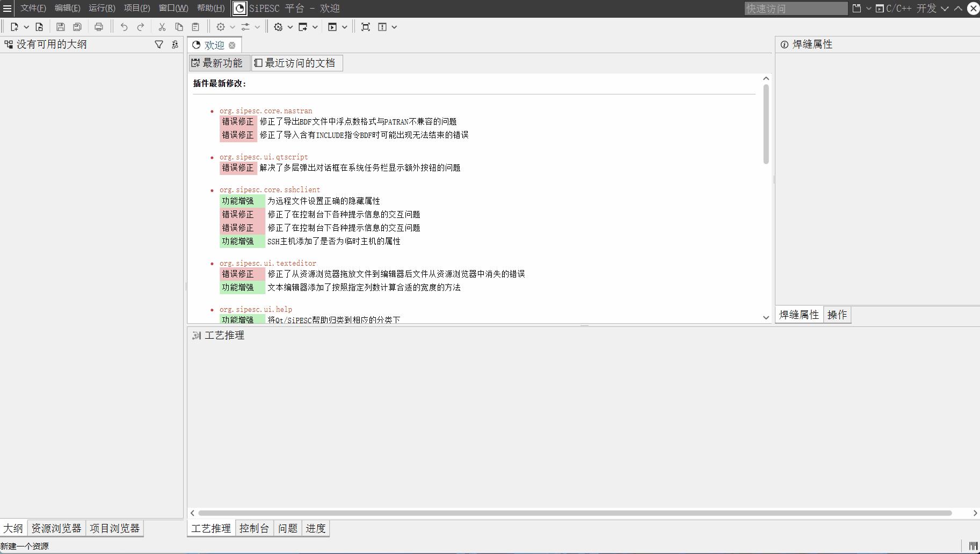
Task: Click the Save icon in the toolbar
Action: 60,27
